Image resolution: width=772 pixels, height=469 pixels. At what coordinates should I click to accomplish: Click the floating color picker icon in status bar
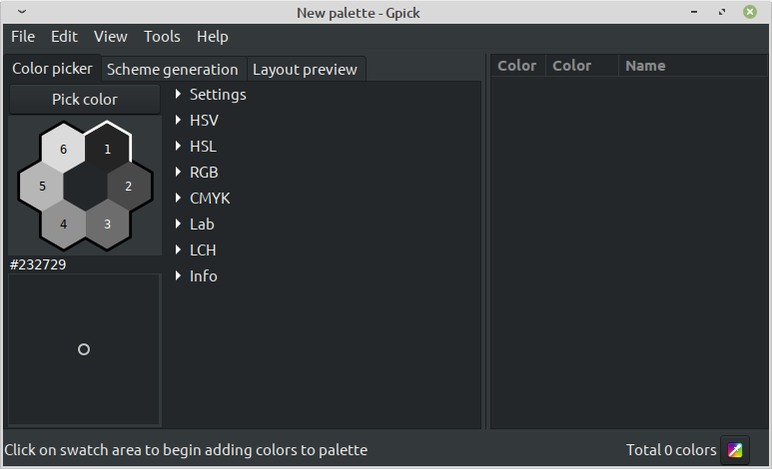(x=735, y=450)
